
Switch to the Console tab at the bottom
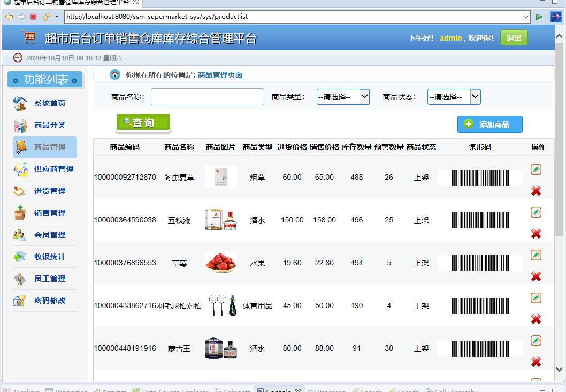pos(278,390)
